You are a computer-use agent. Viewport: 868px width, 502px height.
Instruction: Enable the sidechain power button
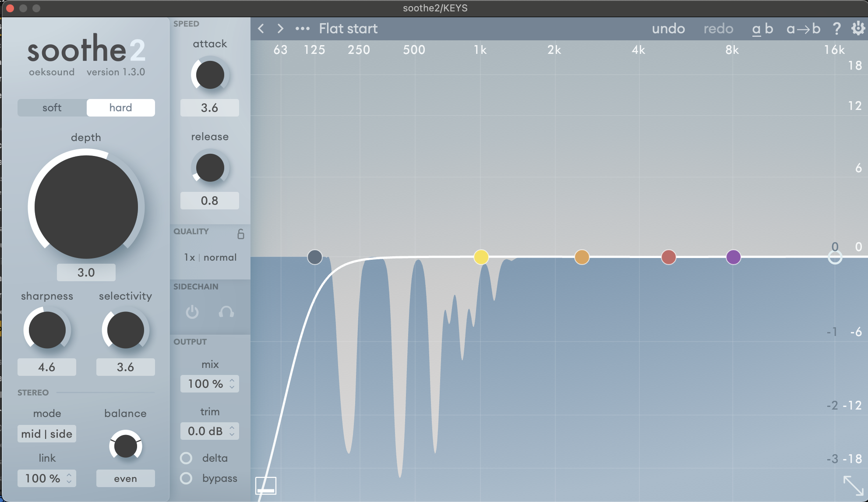pyautogui.click(x=192, y=312)
